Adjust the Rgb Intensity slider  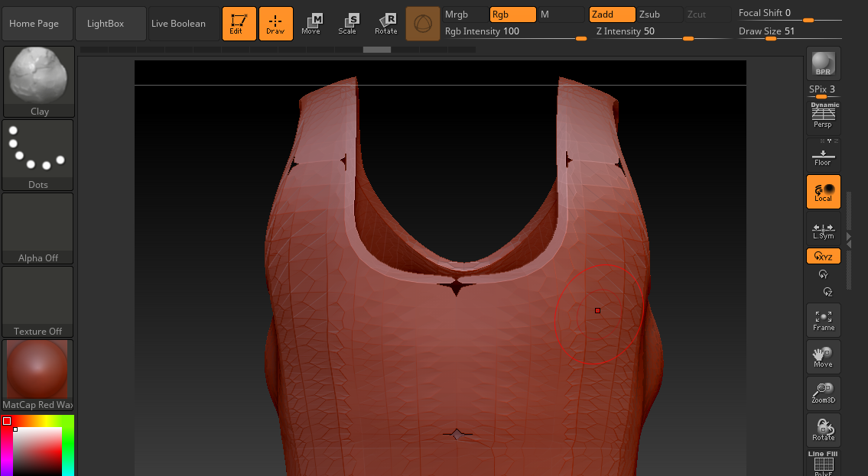[x=515, y=33]
